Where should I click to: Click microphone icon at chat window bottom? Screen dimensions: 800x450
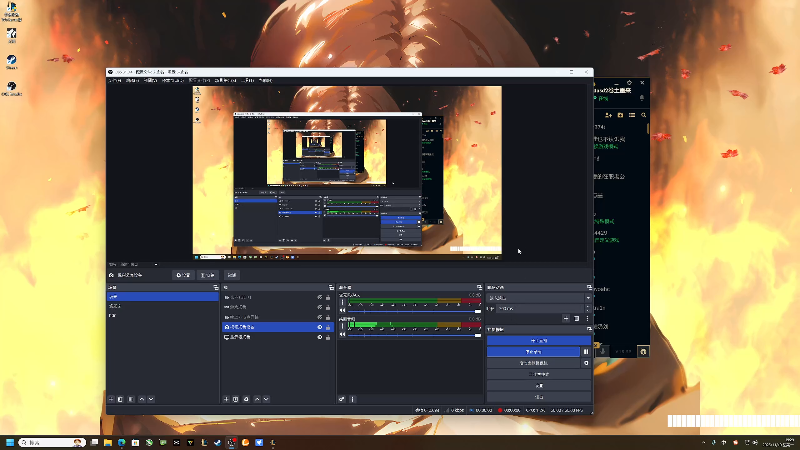click(603, 352)
